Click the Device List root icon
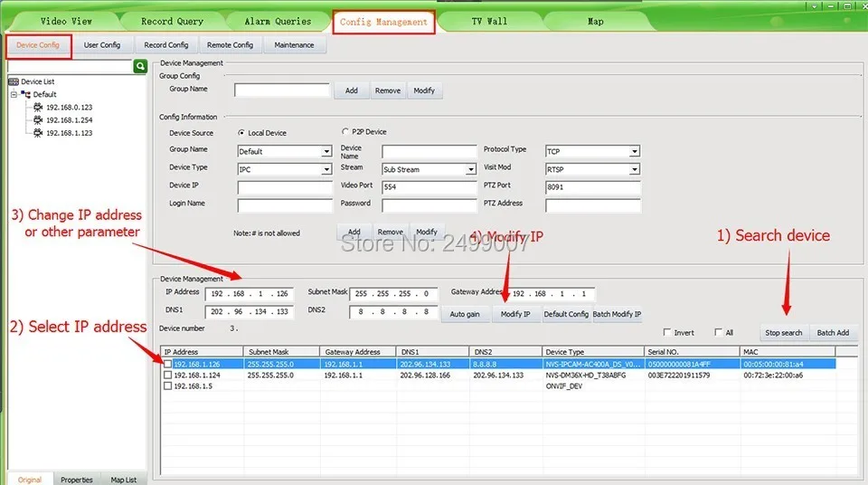This screenshot has width=868, height=485. point(14,81)
